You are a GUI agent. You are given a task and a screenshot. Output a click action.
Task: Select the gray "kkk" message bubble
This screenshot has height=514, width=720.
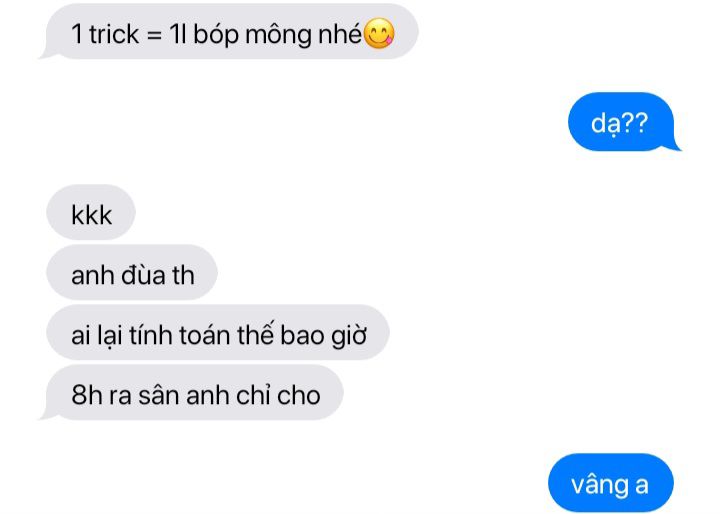[x=91, y=213]
